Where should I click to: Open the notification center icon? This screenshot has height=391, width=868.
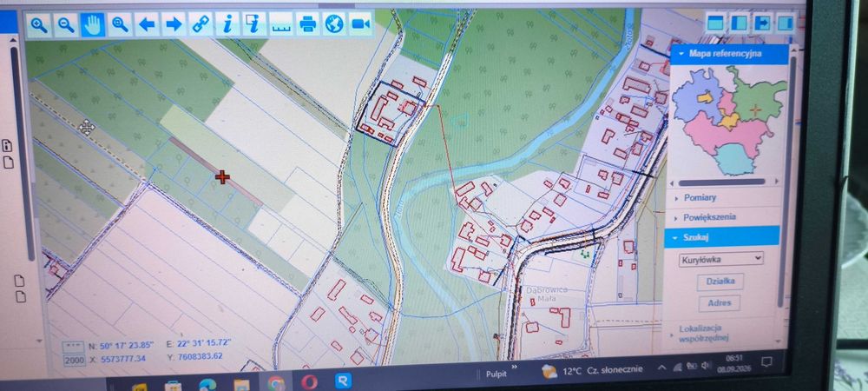(766, 362)
